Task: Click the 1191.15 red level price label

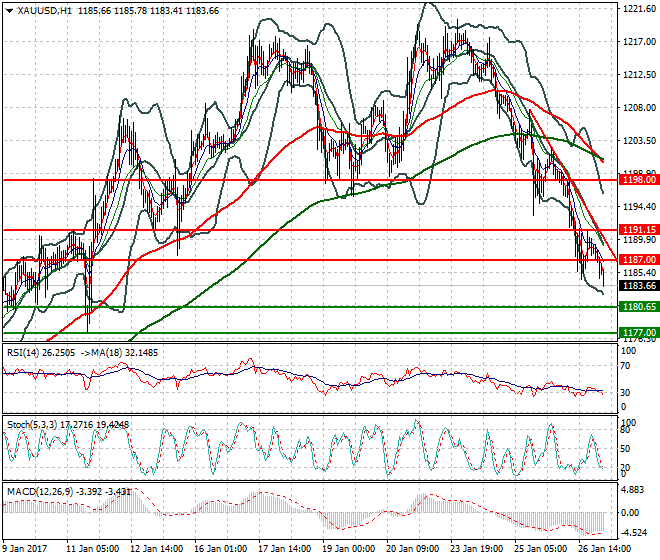Action: pyautogui.click(x=639, y=230)
